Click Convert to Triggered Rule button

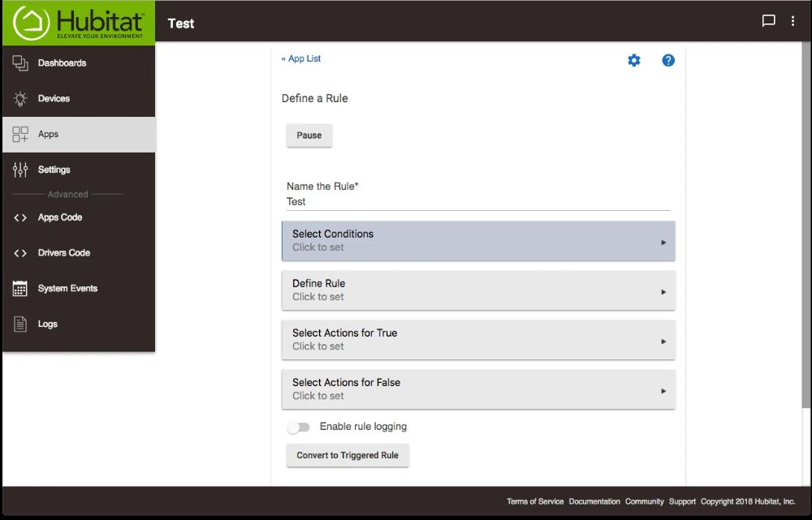point(348,456)
